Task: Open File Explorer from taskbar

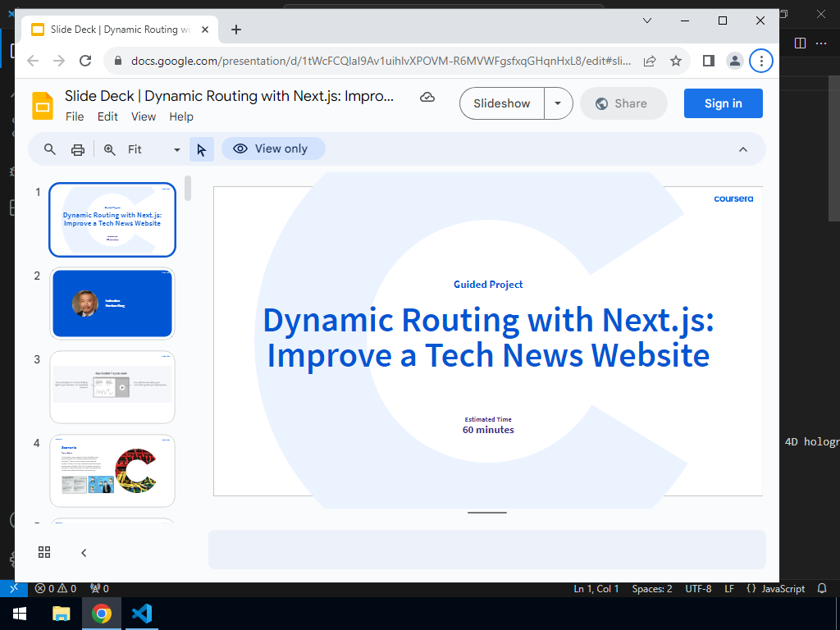Action: (x=61, y=614)
